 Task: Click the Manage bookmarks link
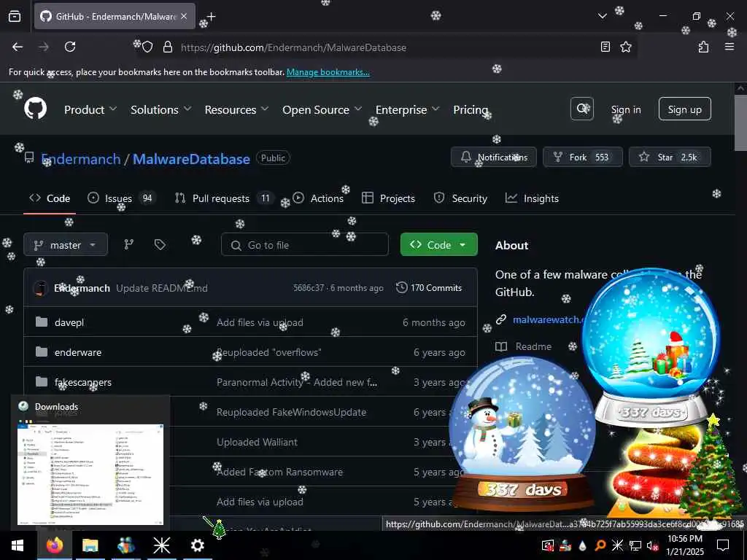click(x=328, y=72)
